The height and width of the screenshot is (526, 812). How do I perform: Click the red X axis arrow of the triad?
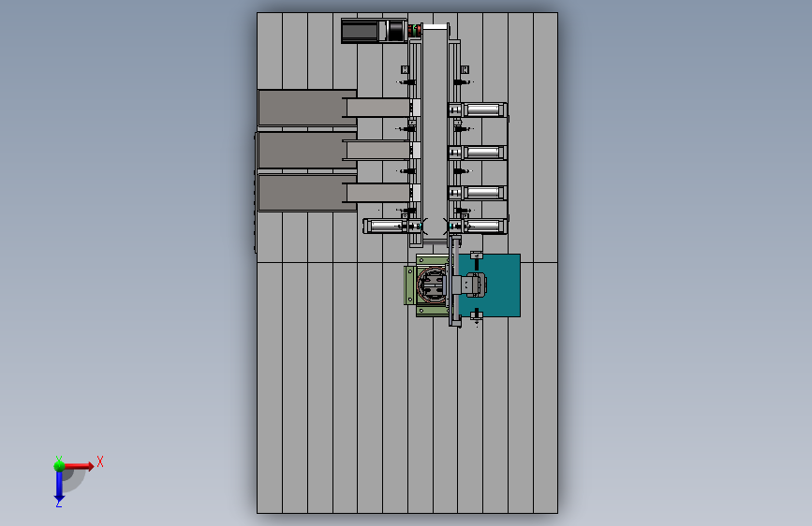point(80,466)
